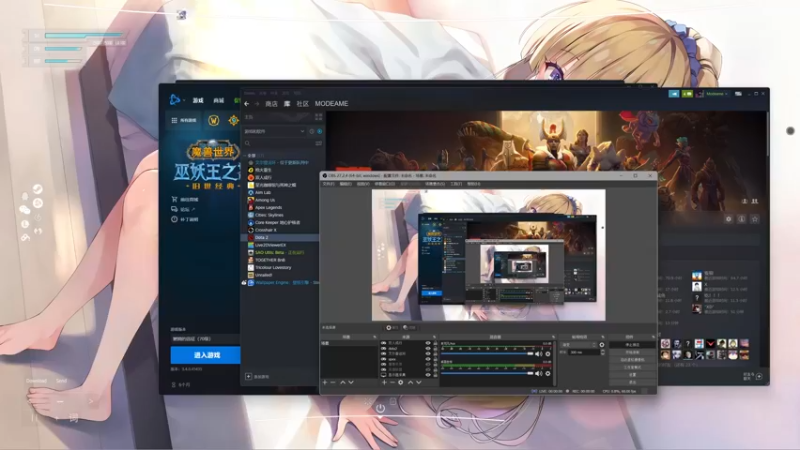This screenshot has height=450, width=800.
Task: Open the bottom OBS mixer channel's settings gear
Action: 548,373
